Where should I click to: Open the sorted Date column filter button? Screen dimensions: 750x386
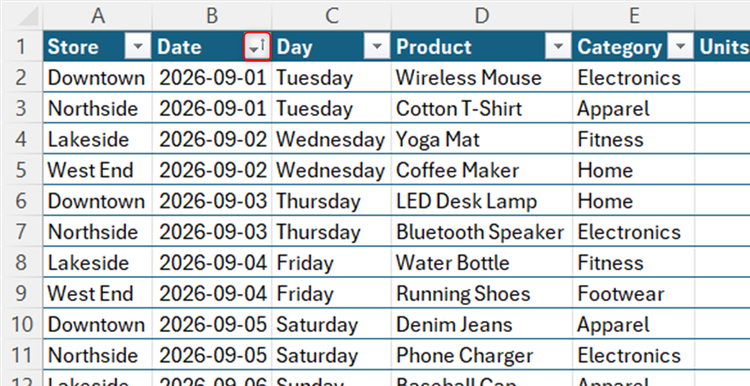[x=257, y=47]
